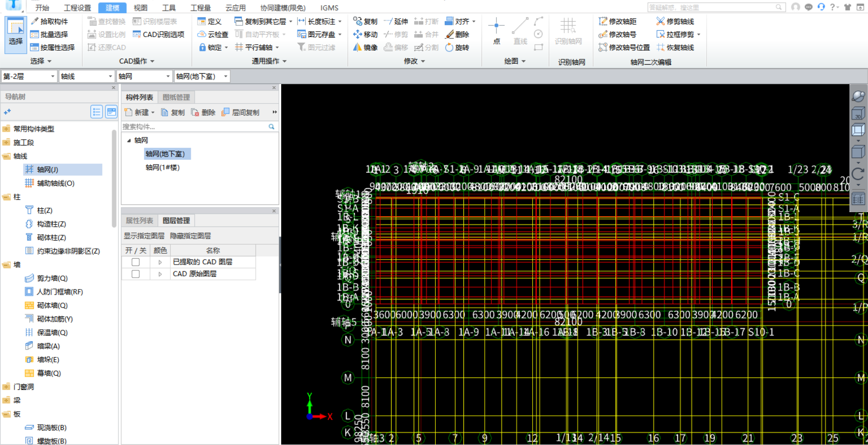This screenshot has width=868, height=445.
Task: Select the 点 point drawing tool
Action: 496,31
